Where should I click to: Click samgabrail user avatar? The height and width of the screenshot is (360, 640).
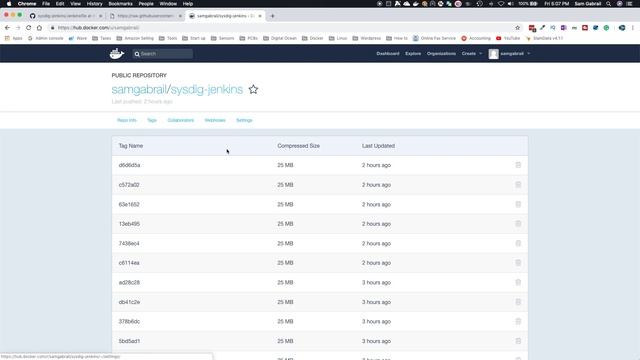coord(493,54)
